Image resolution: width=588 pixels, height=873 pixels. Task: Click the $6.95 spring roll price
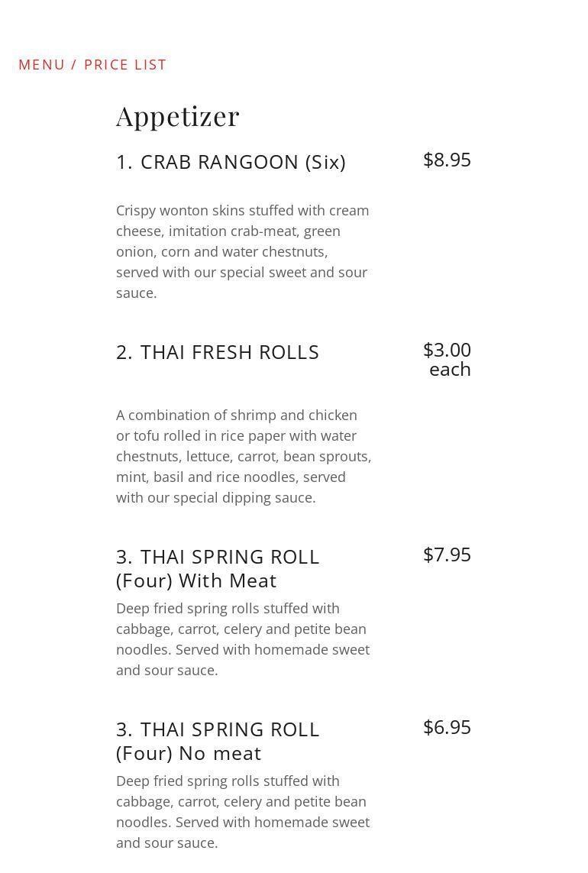[447, 727]
